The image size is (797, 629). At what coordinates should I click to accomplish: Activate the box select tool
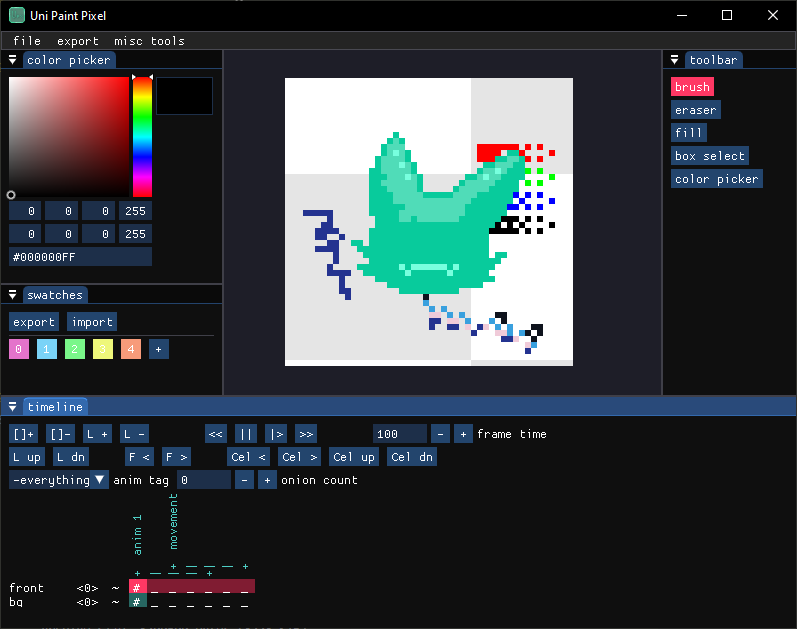[710, 156]
